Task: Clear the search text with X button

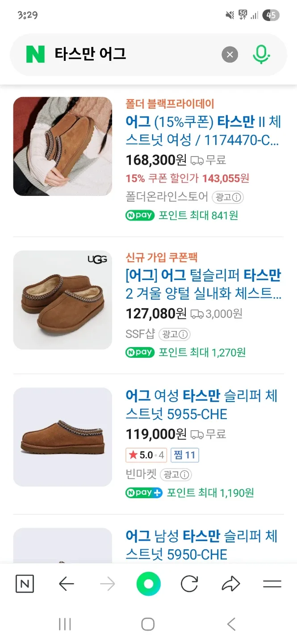Action: click(230, 55)
